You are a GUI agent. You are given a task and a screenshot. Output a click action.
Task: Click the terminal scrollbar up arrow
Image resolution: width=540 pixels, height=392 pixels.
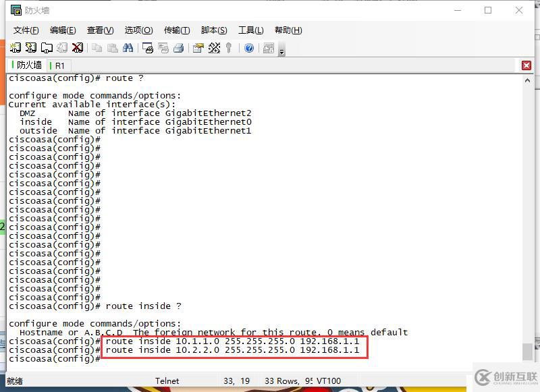[x=527, y=80]
